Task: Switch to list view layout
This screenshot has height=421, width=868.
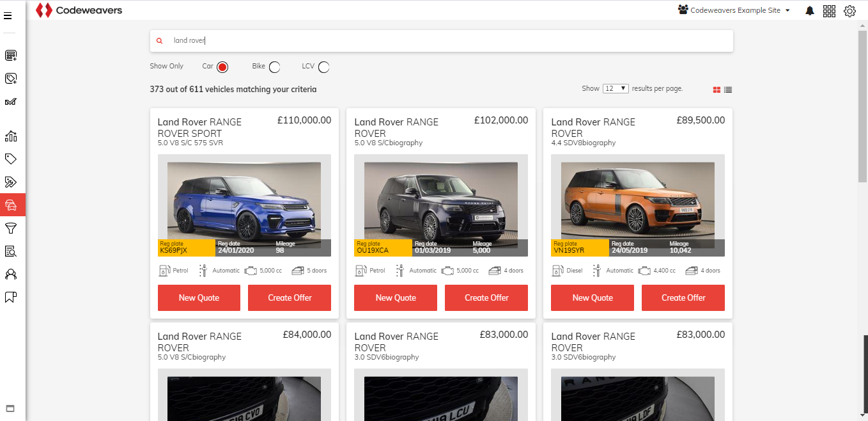Action: [x=728, y=90]
